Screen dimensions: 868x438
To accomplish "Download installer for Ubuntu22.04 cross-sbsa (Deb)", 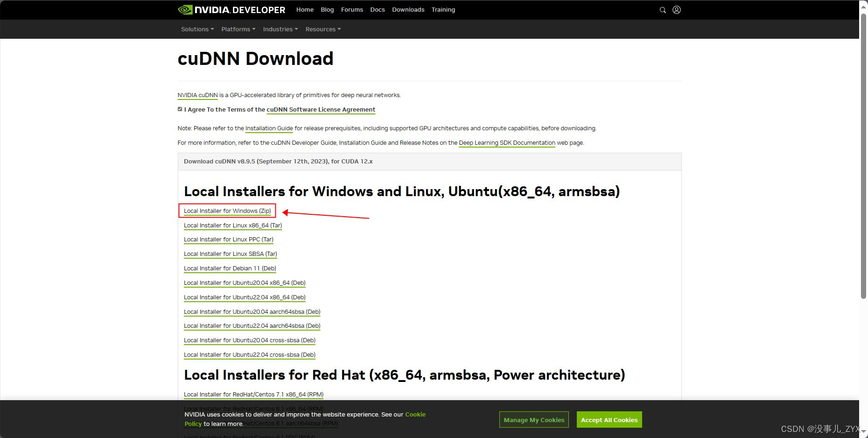I will tap(250, 355).
